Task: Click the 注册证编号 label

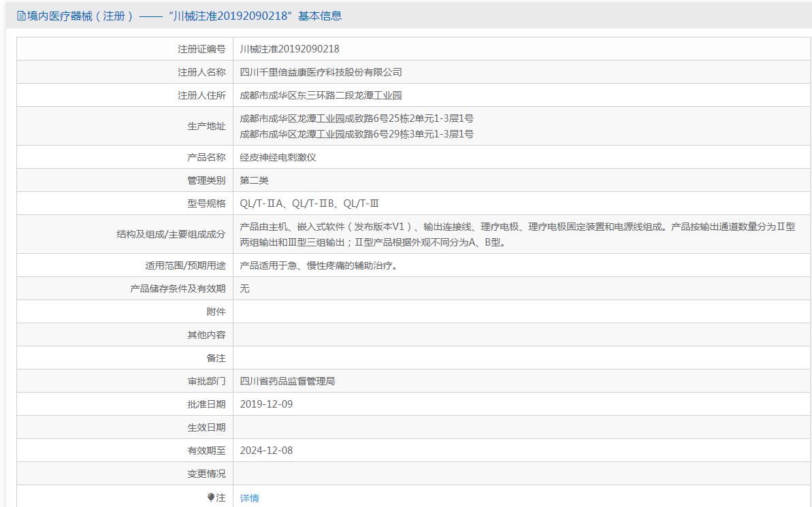Action: coord(201,49)
